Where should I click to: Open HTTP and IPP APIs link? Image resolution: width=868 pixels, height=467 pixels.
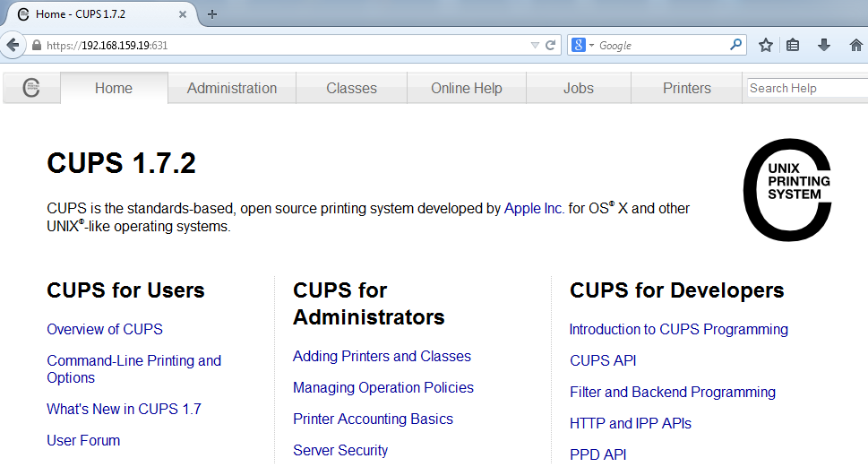[631, 423]
